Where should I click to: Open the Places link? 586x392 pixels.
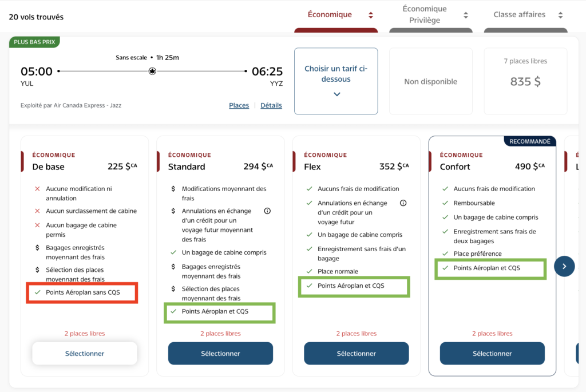[239, 105]
